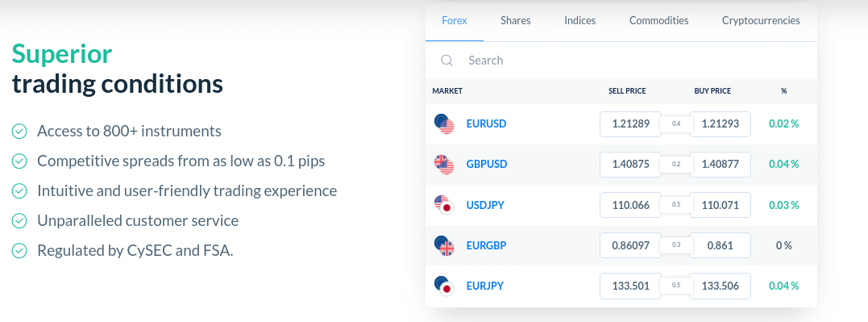Open the Indices tab

pos(579,20)
